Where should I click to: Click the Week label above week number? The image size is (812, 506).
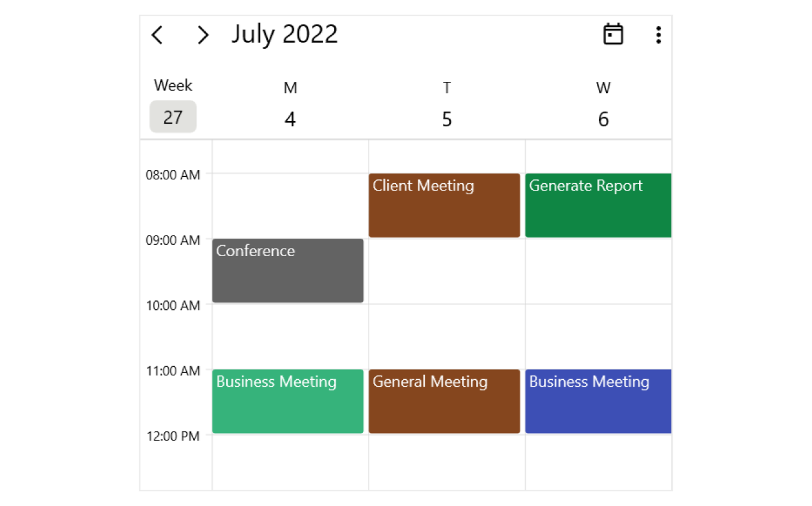click(x=173, y=86)
